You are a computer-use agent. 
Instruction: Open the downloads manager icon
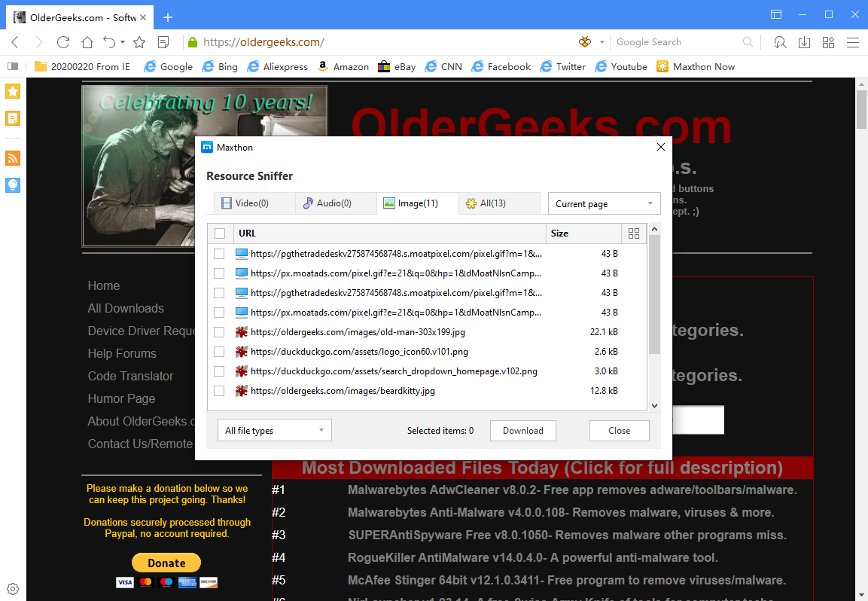point(804,42)
